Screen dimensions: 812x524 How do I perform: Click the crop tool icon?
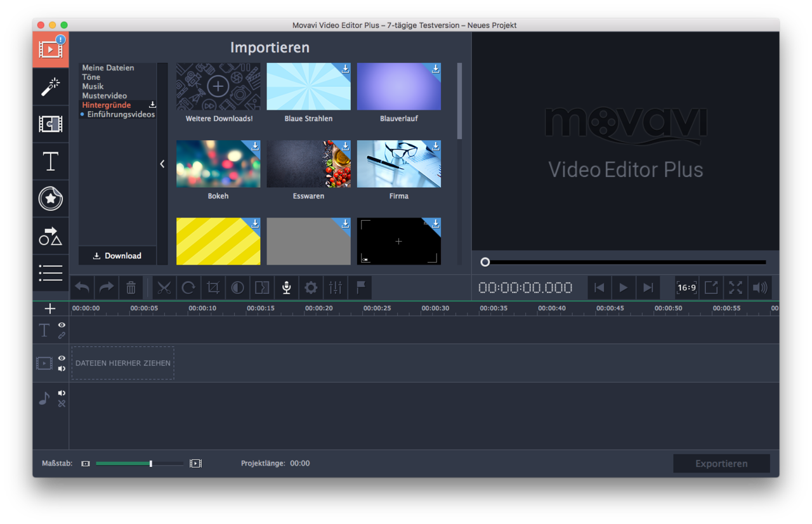click(213, 288)
